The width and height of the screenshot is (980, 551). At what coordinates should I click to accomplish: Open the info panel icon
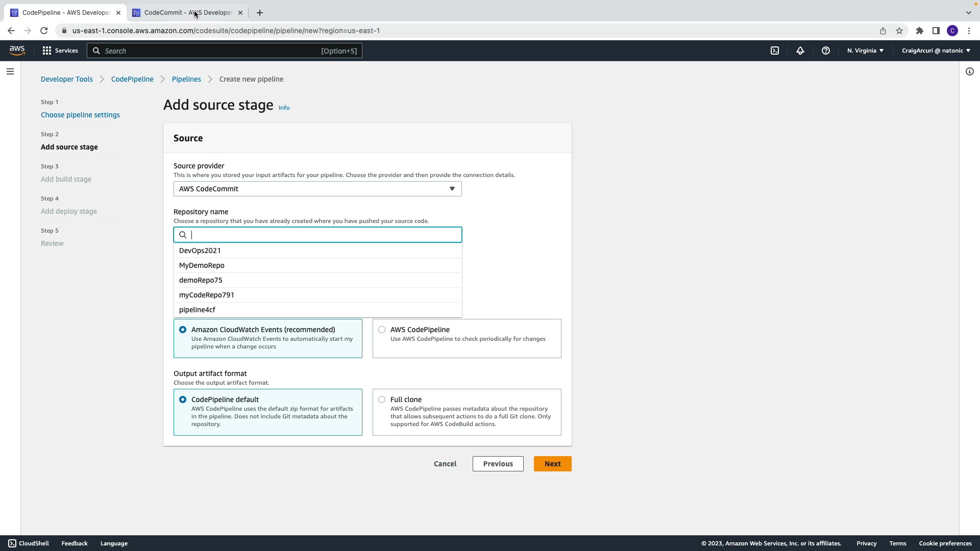coord(969,71)
